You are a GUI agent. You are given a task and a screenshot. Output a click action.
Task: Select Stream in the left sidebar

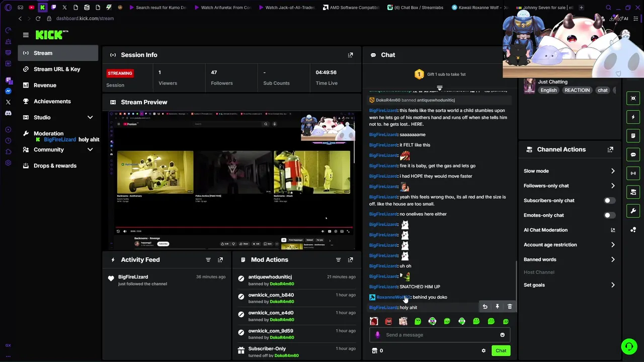coord(58,53)
